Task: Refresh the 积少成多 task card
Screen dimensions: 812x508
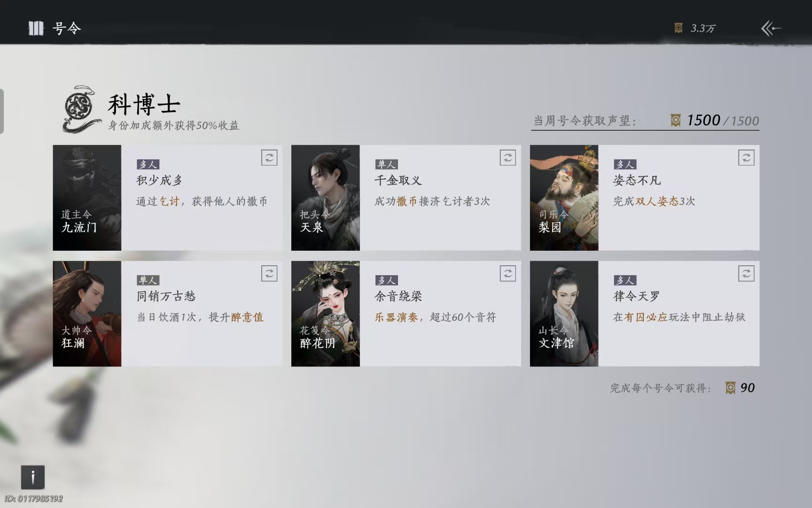Action: [269, 158]
